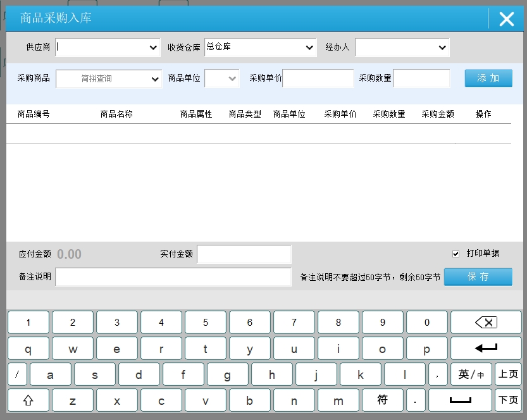Switch input language with 英/中 key
The height and width of the screenshot is (420, 527).
(471, 374)
